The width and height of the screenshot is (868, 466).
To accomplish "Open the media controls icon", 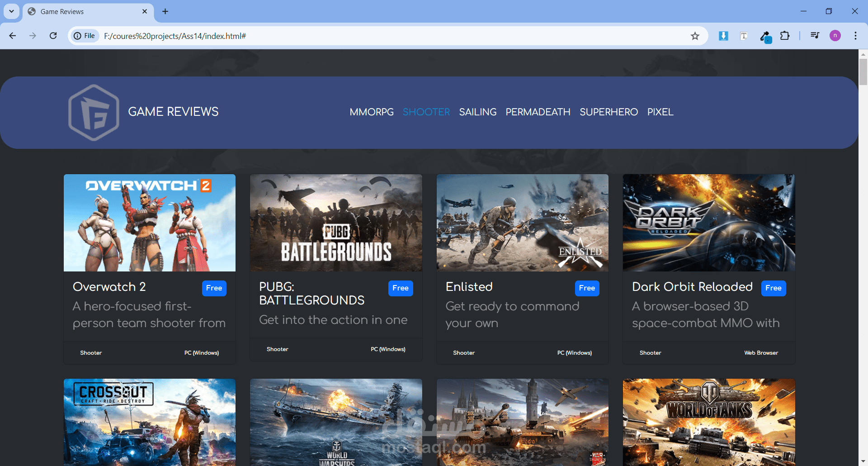I will click(815, 36).
